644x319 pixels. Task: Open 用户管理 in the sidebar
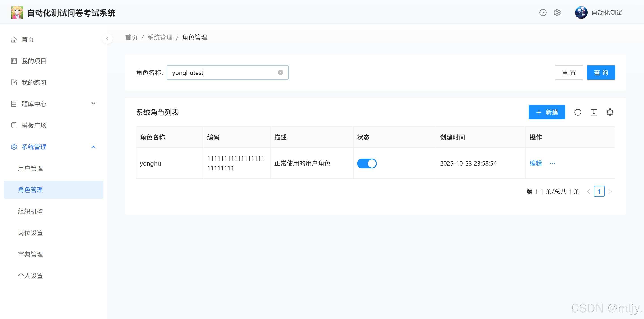click(30, 168)
